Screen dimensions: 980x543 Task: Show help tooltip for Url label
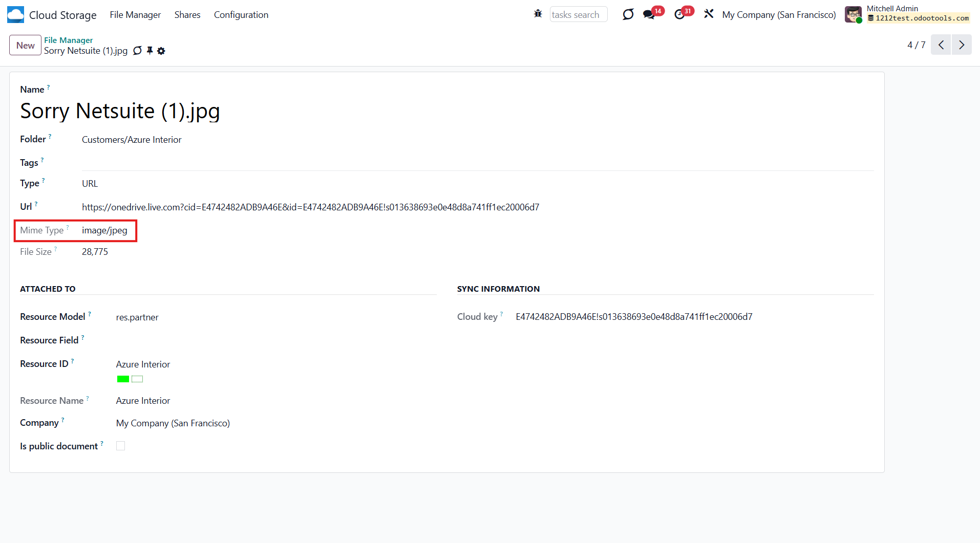pyautogui.click(x=36, y=204)
